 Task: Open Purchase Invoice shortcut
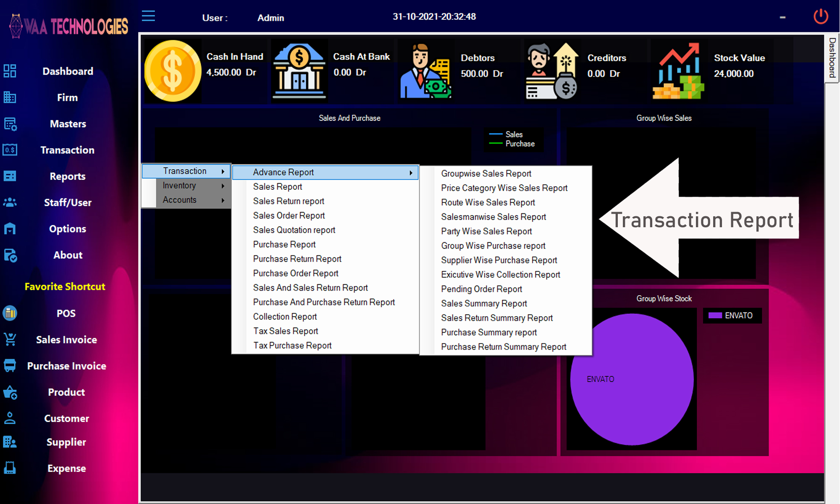coord(66,366)
